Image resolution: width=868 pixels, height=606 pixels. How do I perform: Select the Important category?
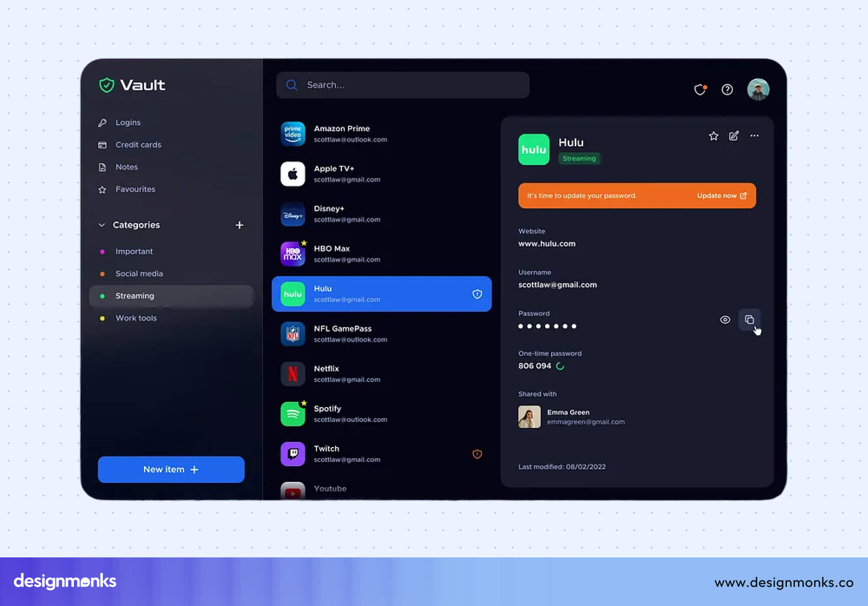point(134,251)
